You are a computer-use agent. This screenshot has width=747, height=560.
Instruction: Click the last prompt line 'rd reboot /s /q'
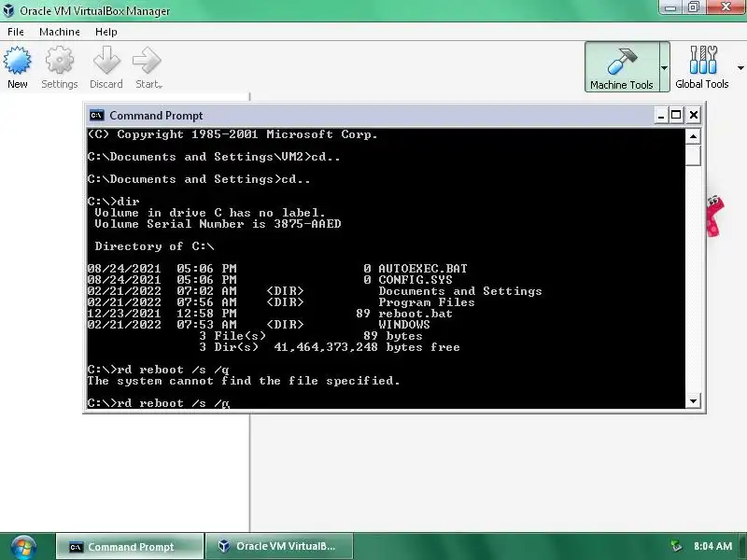pyautogui.click(x=159, y=403)
